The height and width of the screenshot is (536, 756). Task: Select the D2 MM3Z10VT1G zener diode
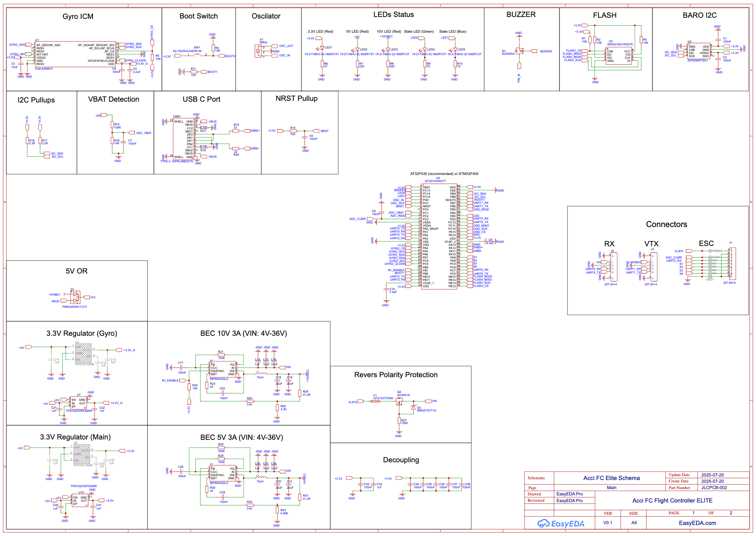[413, 407]
